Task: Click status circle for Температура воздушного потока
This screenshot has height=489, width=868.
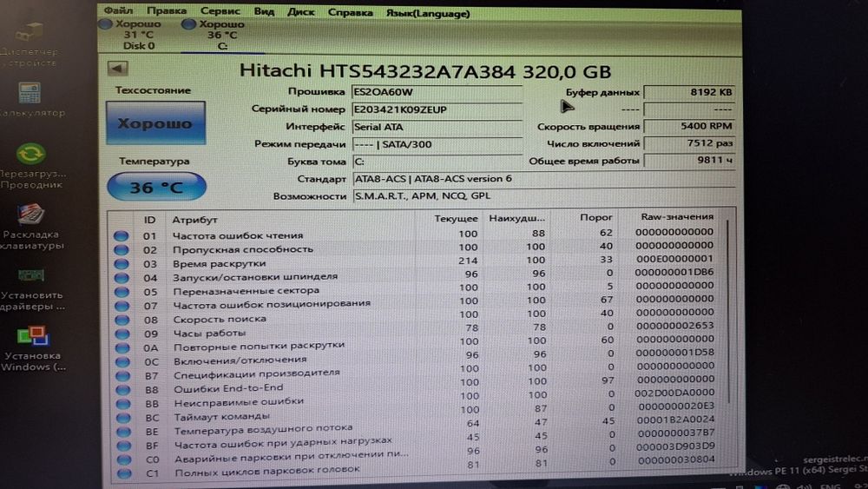Action: (x=123, y=432)
